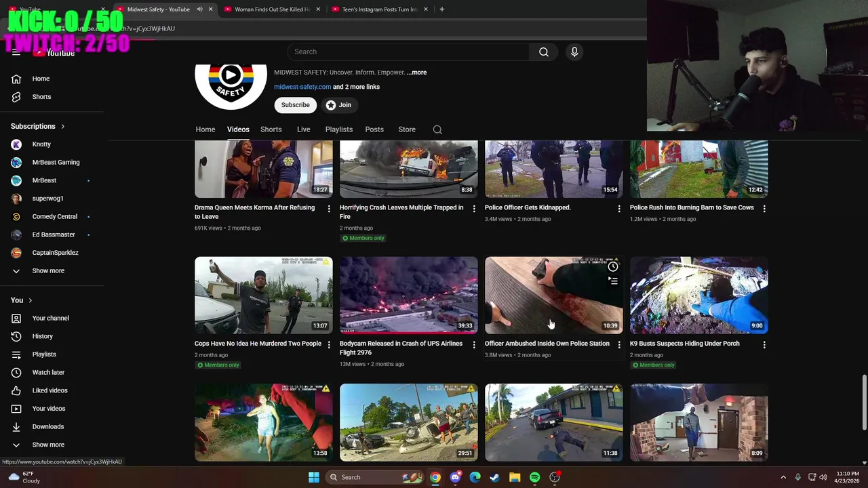Viewport: 868px width, 488px height.
Task: Switch to channel Shorts tab
Action: point(271,129)
